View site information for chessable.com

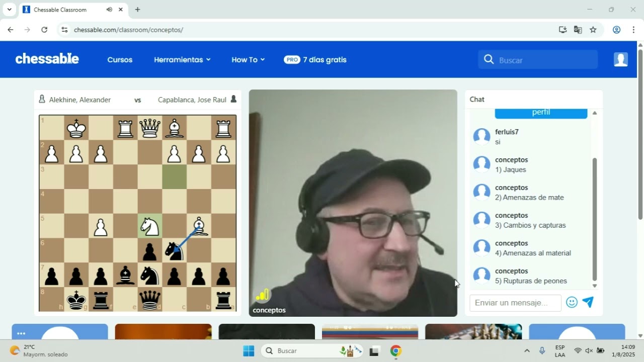64,30
